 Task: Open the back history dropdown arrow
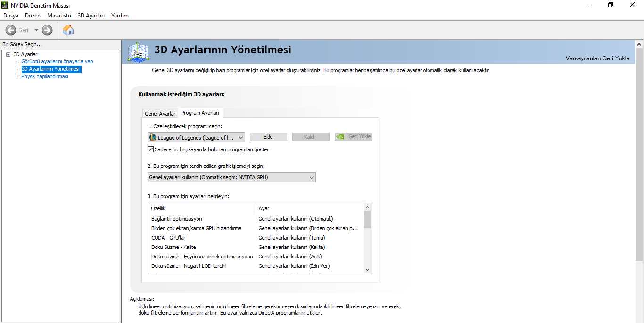[36, 30]
